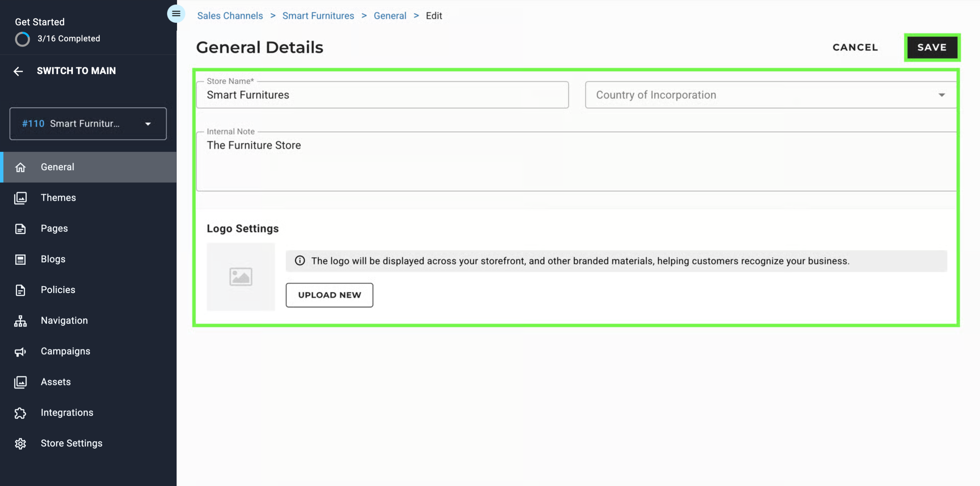980x486 pixels.
Task: Click into the Store Name field
Action: pos(382,95)
